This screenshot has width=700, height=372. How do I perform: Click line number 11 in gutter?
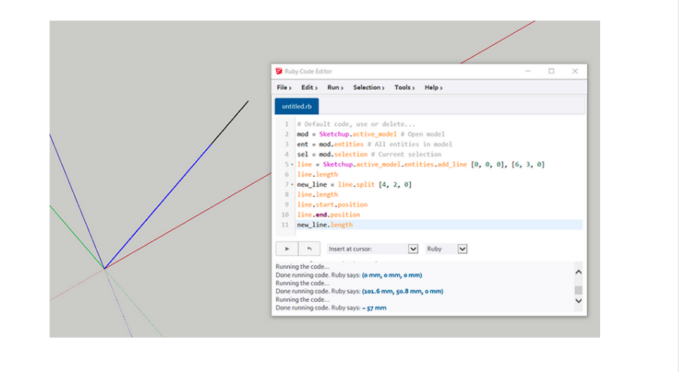[285, 225]
